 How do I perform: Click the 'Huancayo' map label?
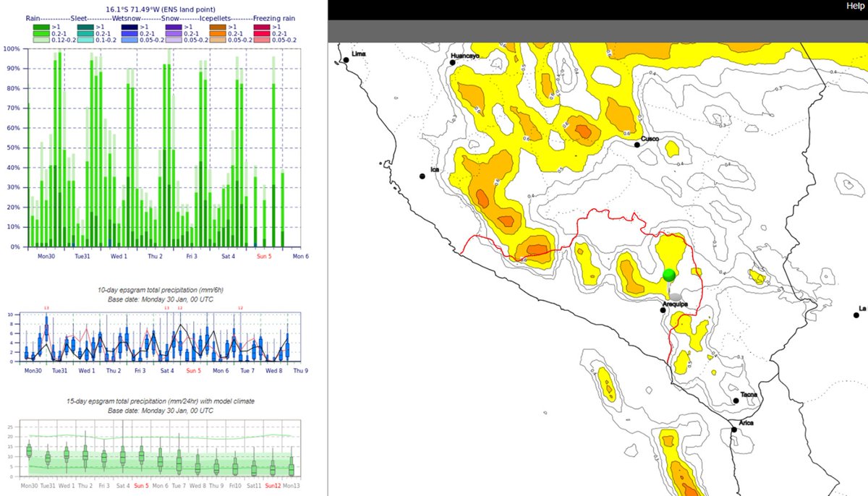pyautogui.click(x=465, y=56)
